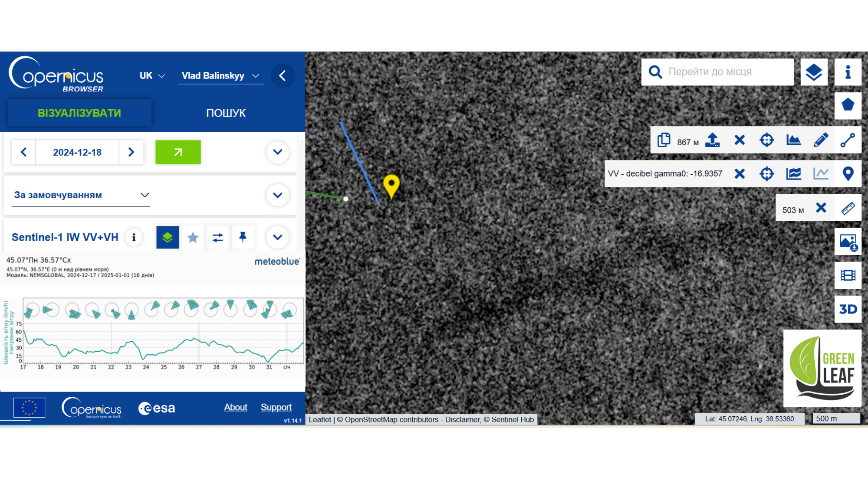Go to next date after 2024-12-18
The height and width of the screenshot is (477, 868).
131,152
